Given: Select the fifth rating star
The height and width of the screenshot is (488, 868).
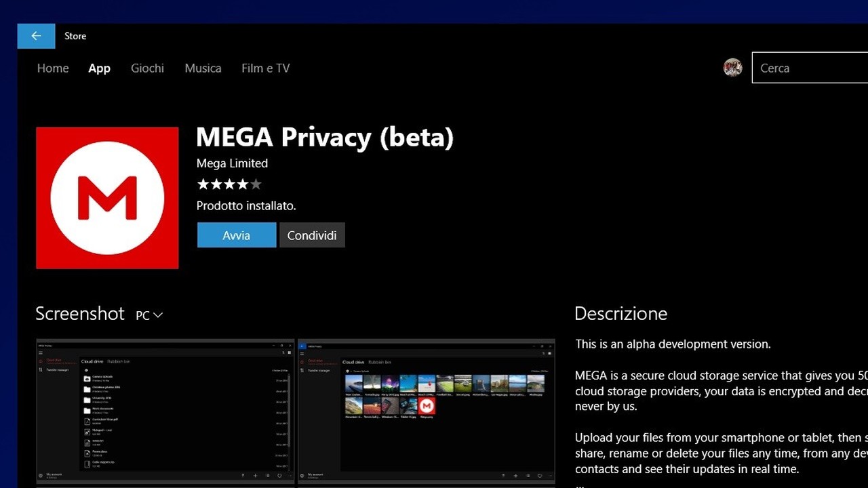Looking at the screenshot, I should click(256, 184).
